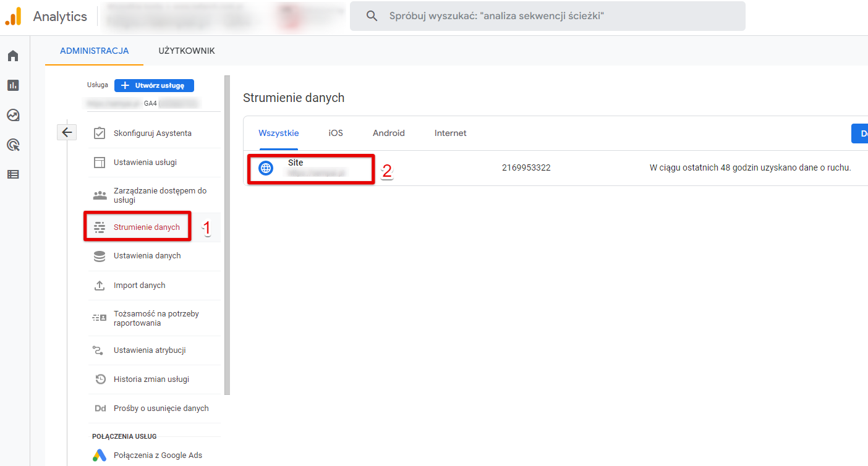Click the admin panel vertical scrollbar
868x466 pixels.
(228, 235)
